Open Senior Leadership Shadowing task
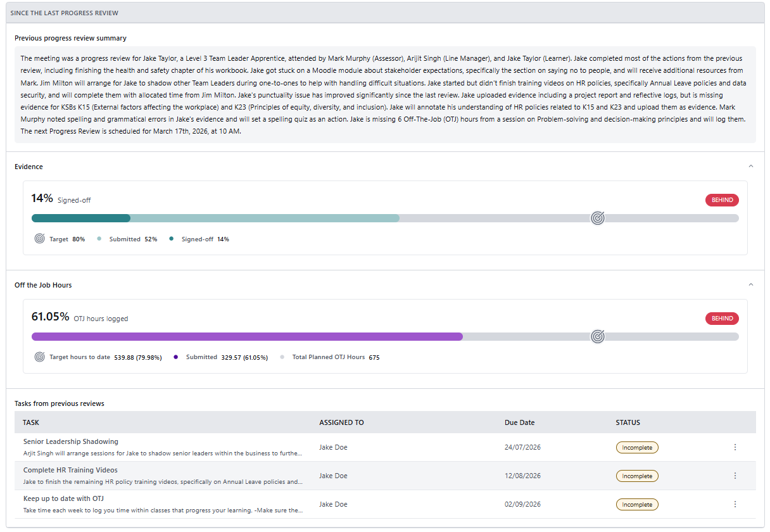The height and width of the screenshot is (532, 770). coord(70,441)
